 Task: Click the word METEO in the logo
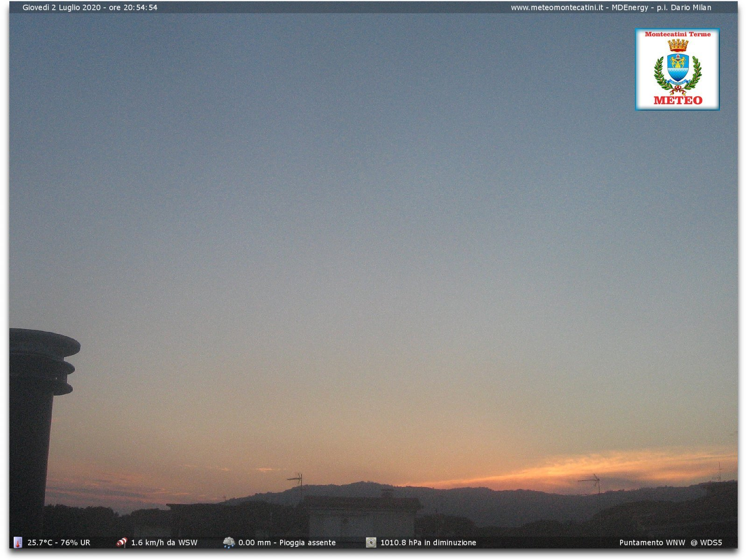point(678,100)
